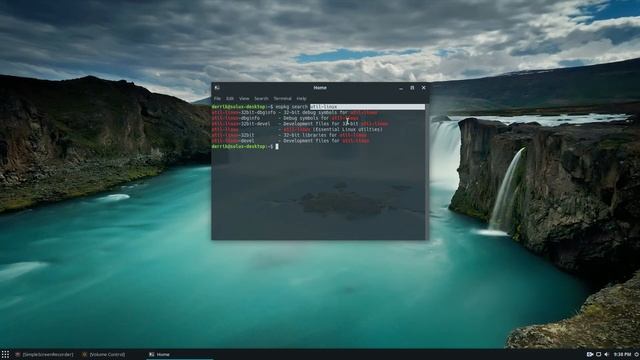This screenshot has height=360, width=640.
Task: Click the '32-bit libraries for' result line
Action: tap(289, 135)
